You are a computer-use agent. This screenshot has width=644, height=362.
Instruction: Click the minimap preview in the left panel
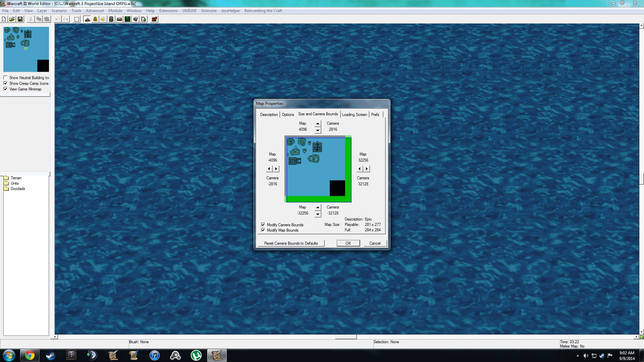[26, 49]
